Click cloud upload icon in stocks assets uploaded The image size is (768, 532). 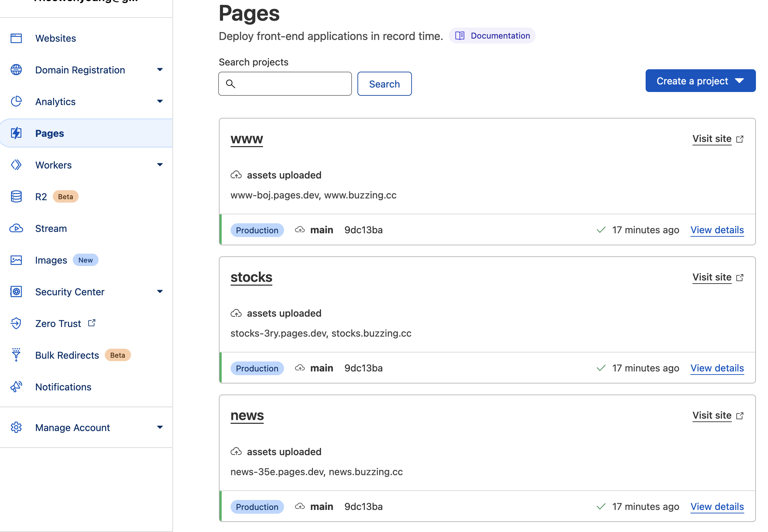tap(236, 313)
